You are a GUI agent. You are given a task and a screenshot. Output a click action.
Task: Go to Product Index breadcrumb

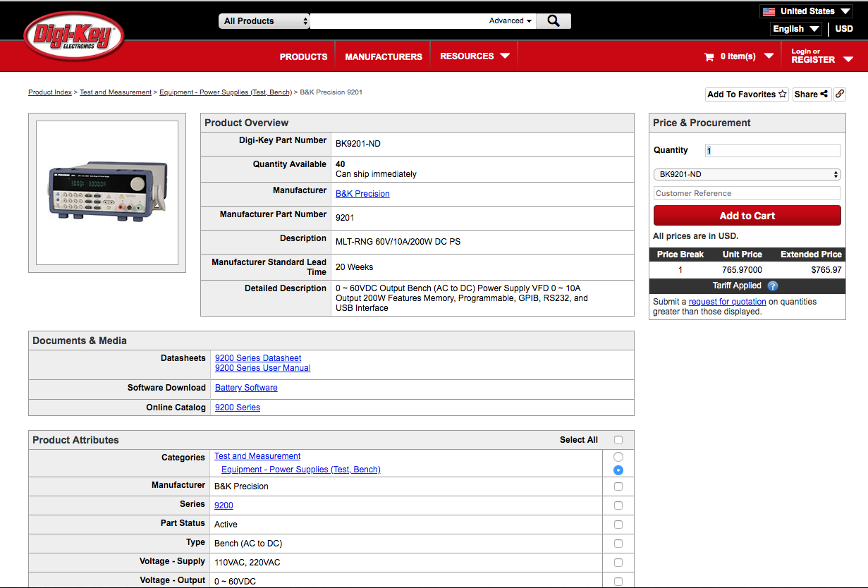point(50,92)
